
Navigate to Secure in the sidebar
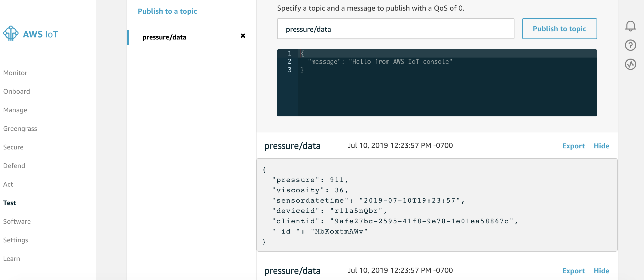pyautogui.click(x=13, y=147)
